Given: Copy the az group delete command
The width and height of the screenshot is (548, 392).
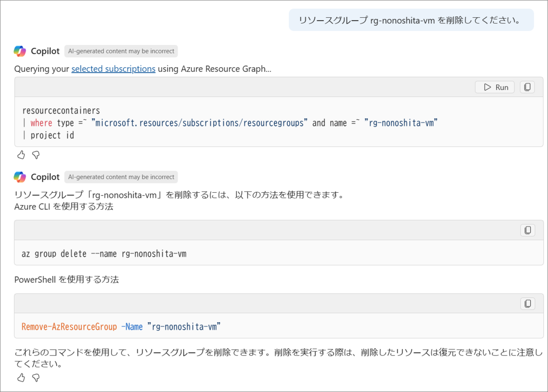Looking at the screenshot, I should (527, 230).
